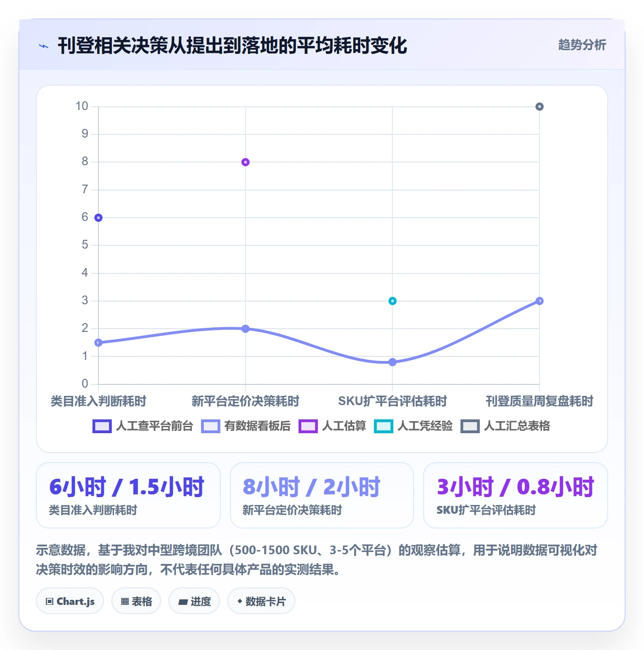Viewport: 644px width, 650px height.
Task: Select the 表格 tag
Action: (136, 601)
